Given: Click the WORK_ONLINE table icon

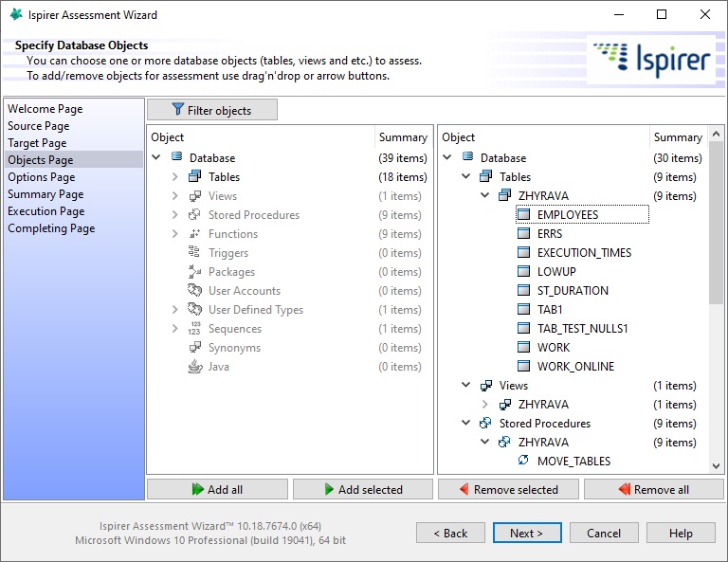Looking at the screenshot, I should (x=523, y=366).
